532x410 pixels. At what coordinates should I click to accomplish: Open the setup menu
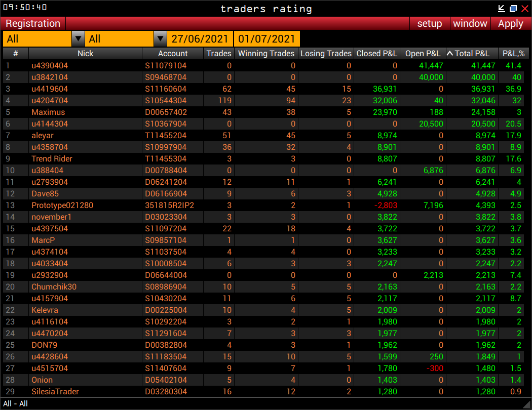pyautogui.click(x=429, y=23)
